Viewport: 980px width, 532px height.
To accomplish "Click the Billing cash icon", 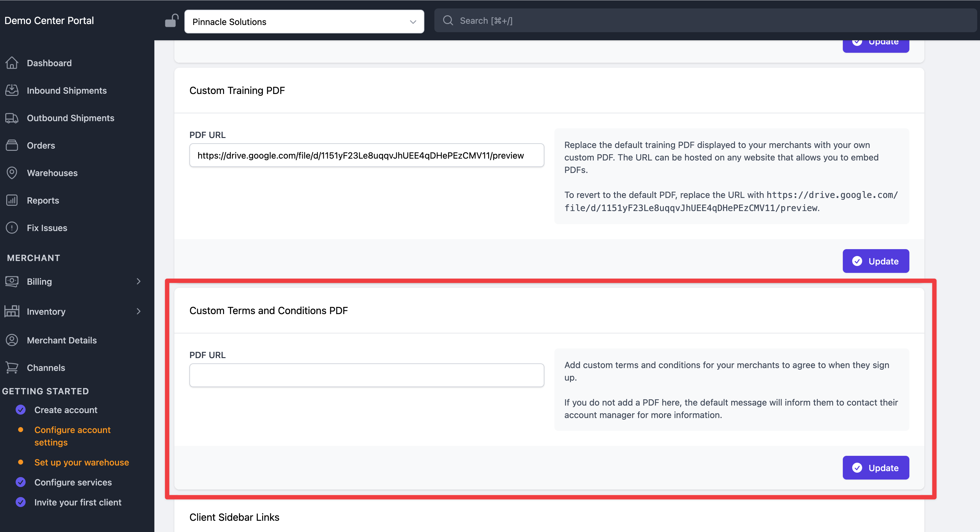I will point(12,281).
